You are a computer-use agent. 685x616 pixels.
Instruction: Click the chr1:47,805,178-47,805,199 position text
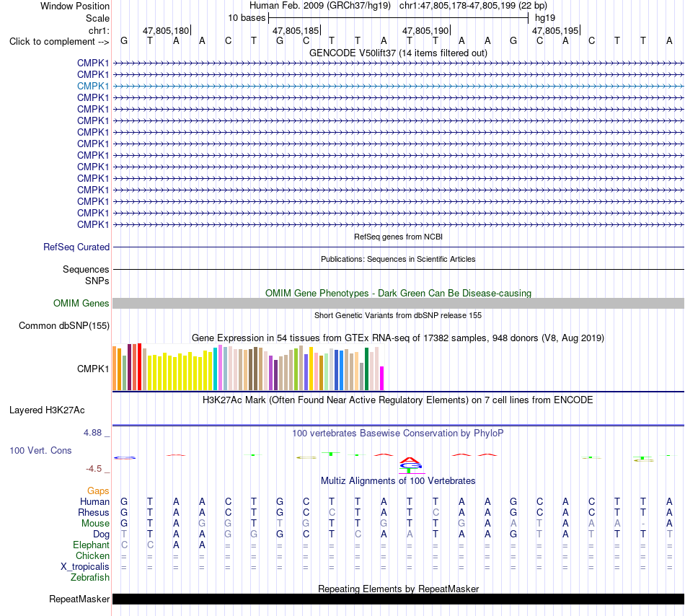point(473,6)
